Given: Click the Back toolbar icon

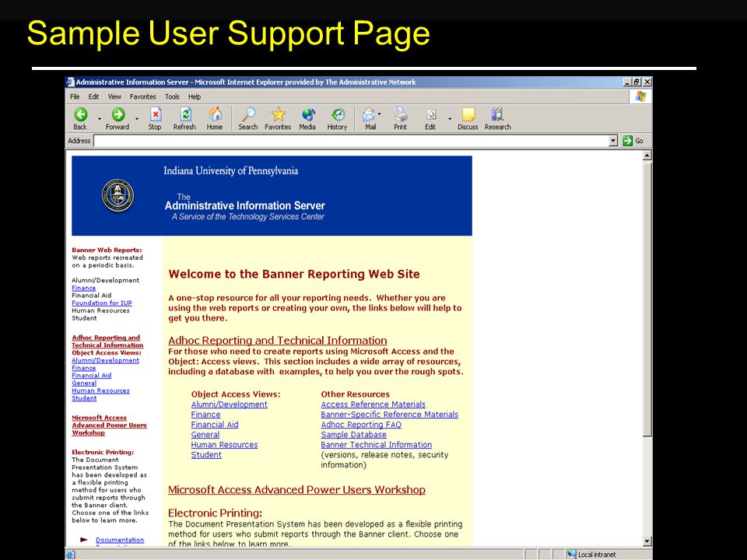Looking at the screenshot, I should point(80,114).
